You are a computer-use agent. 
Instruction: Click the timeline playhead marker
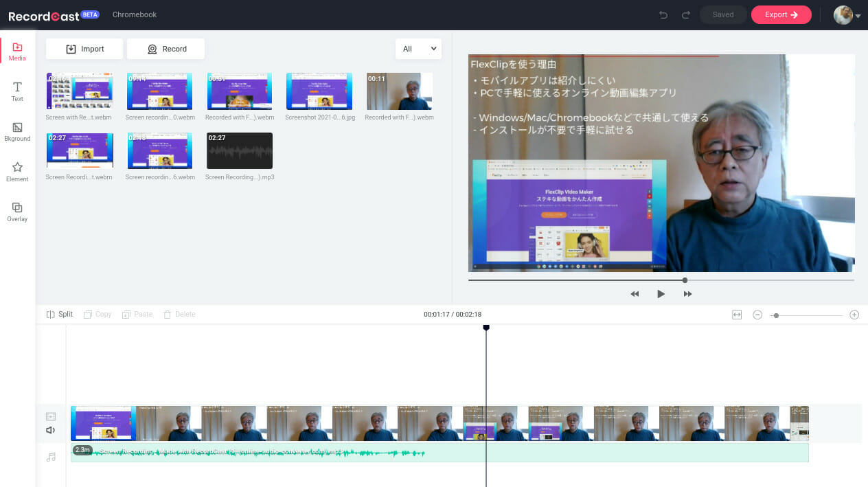pos(486,328)
